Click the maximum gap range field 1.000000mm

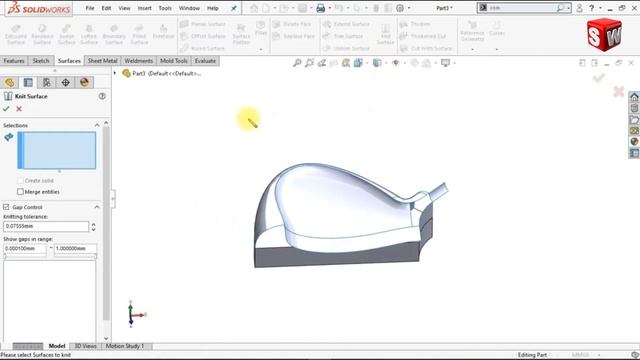pyautogui.click(x=76, y=248)
